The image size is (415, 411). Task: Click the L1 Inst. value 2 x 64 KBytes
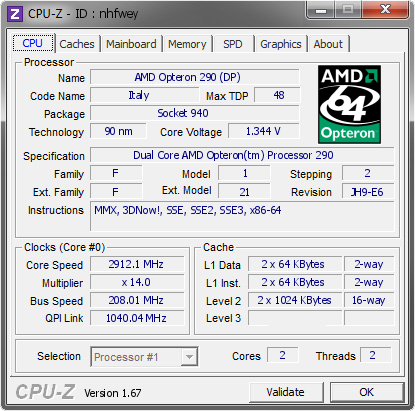[x=295, y=282]
